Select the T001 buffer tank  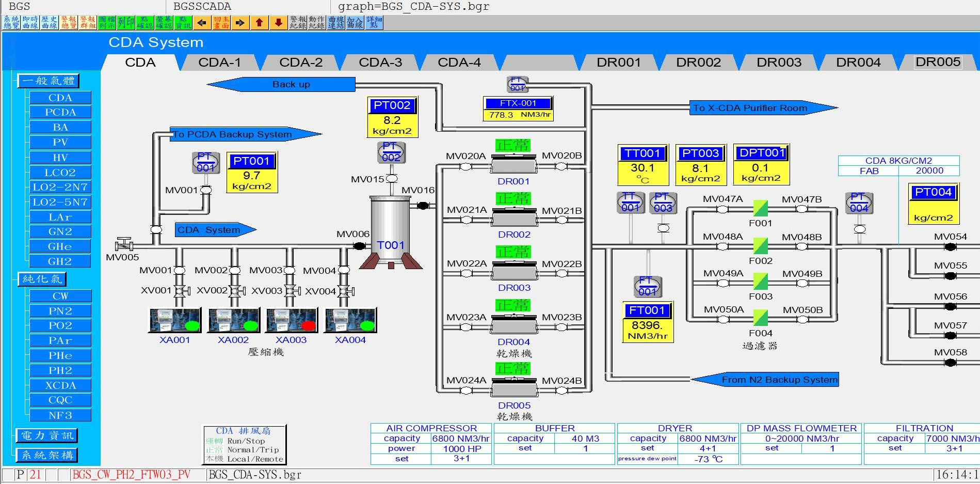tap(391, 227)
